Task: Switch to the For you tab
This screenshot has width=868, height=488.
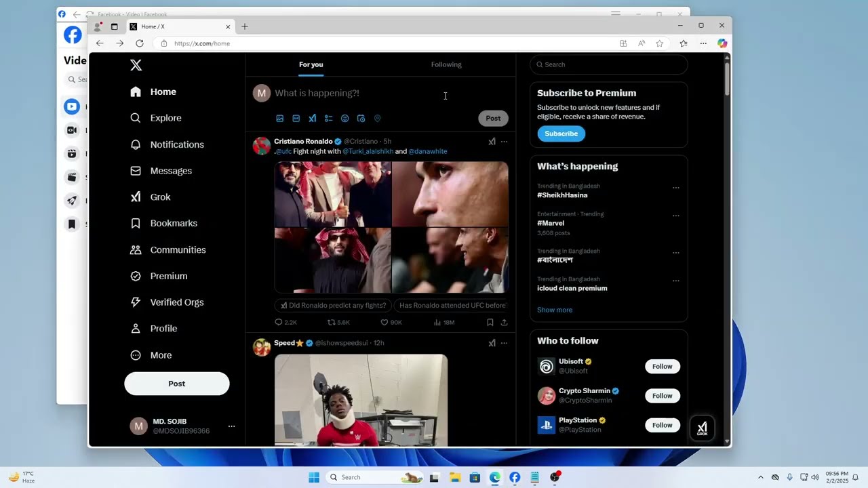Action: pyautogui.click(x=311, y=64)
